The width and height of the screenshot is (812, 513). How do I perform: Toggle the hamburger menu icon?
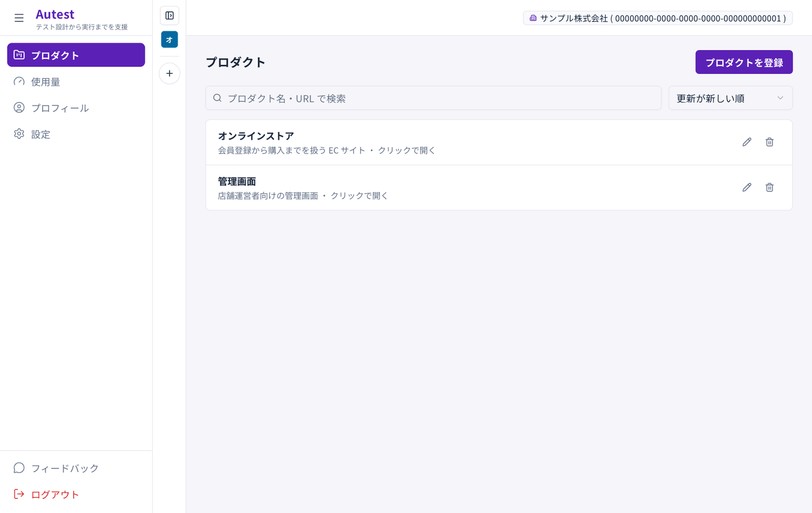click(x=19, y=18)
